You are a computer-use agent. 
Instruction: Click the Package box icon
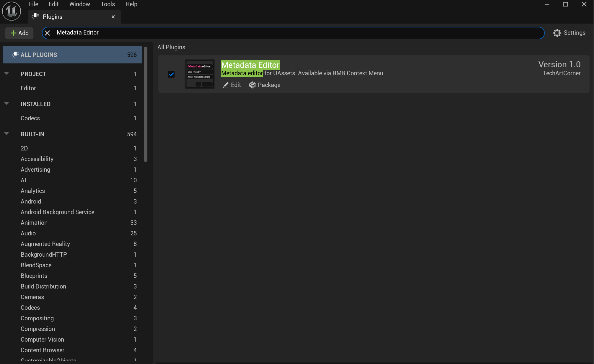pyautogui.click(x=252, y=85)
